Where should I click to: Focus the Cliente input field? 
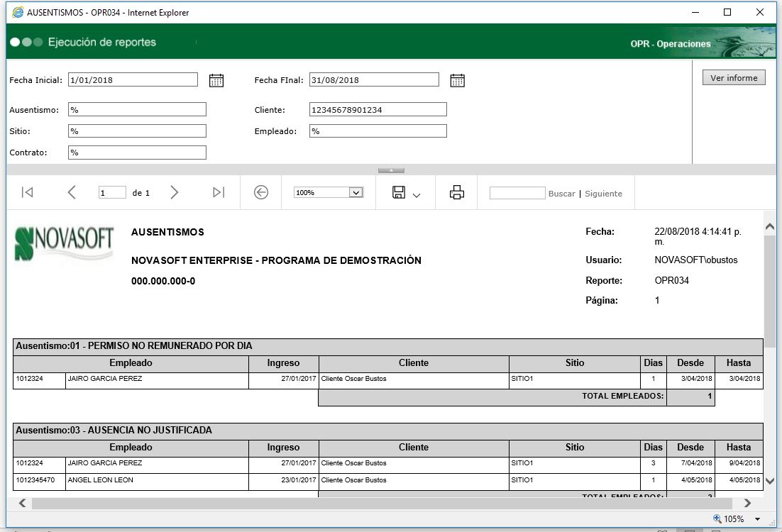[378, 109]
